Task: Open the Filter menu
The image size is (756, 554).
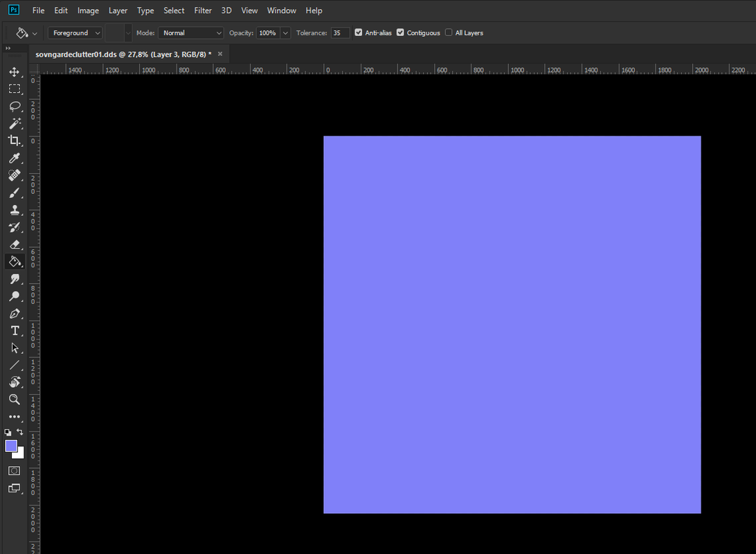Action: click(202, 10)
